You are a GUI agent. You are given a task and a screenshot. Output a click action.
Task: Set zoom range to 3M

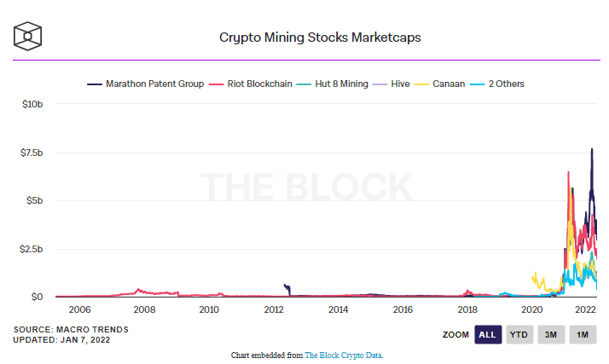pos(551,335)
